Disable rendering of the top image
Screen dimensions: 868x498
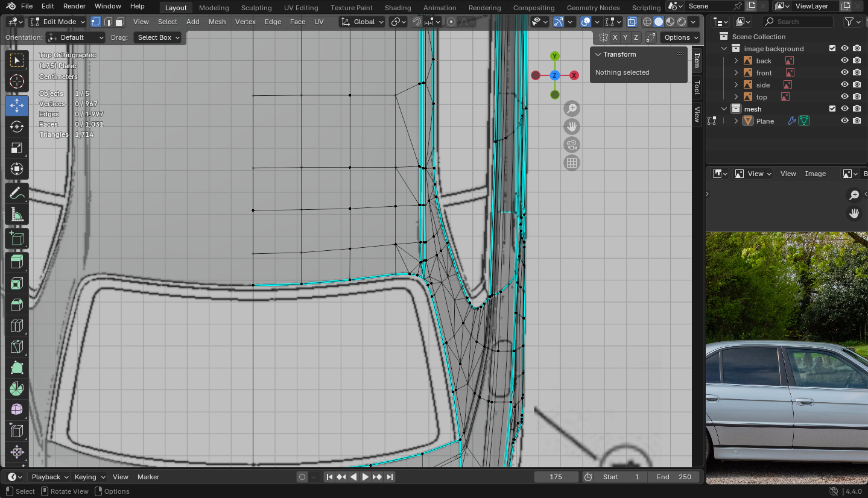tap(857, 97)
